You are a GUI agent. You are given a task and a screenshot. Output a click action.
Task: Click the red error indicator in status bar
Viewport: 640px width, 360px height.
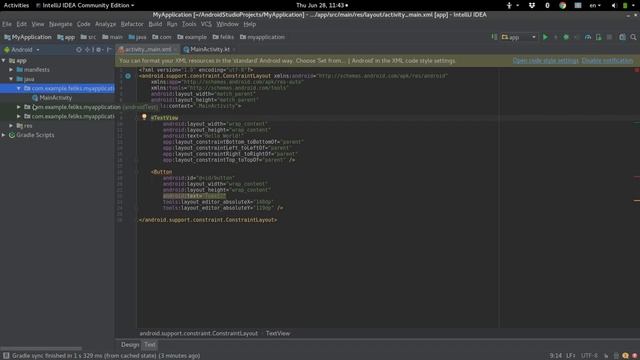pyautogui.click(x=635, y=356)
